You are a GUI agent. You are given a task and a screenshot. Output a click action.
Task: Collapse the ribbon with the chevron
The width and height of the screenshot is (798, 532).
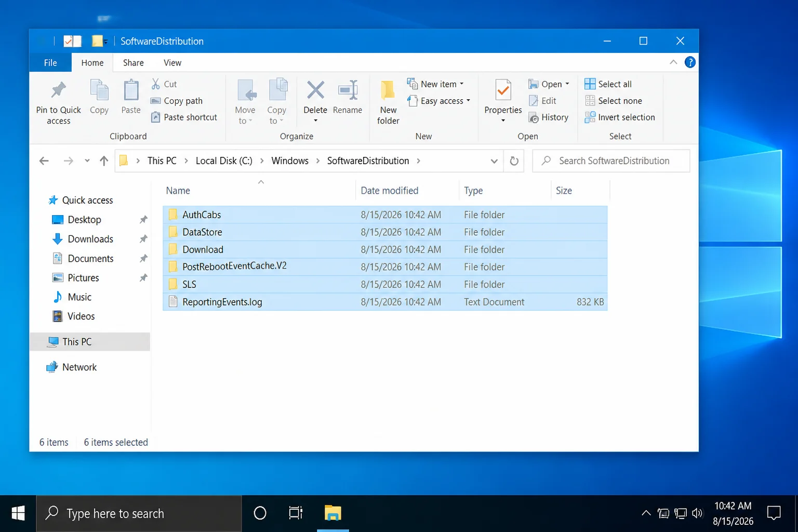click(x=673, y=62)
